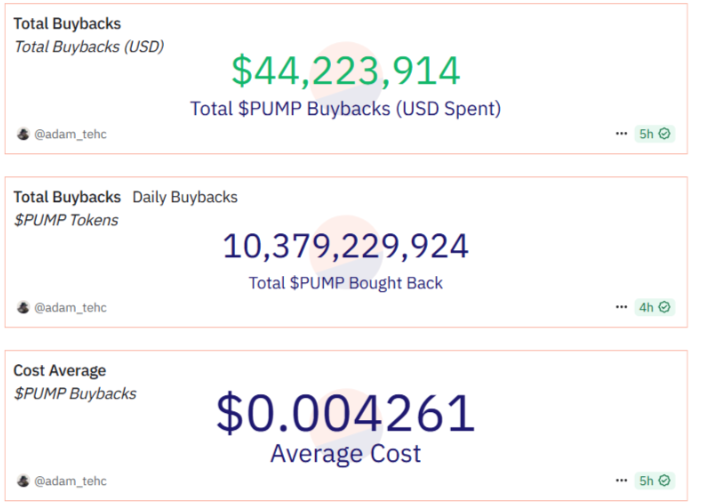Click the $0.004261 average cost value
Screen dimensions: 702x503
coord(346,415)
